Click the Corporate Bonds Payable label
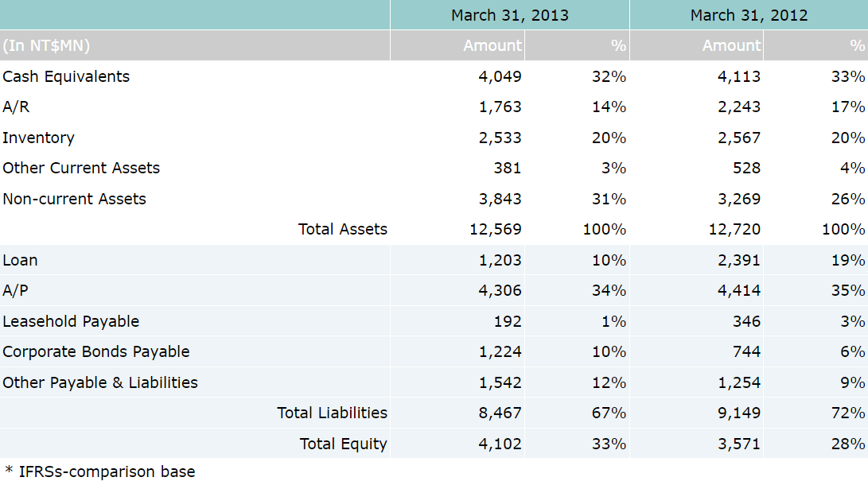Screen dimensions: 868x485 click(96, 351)
